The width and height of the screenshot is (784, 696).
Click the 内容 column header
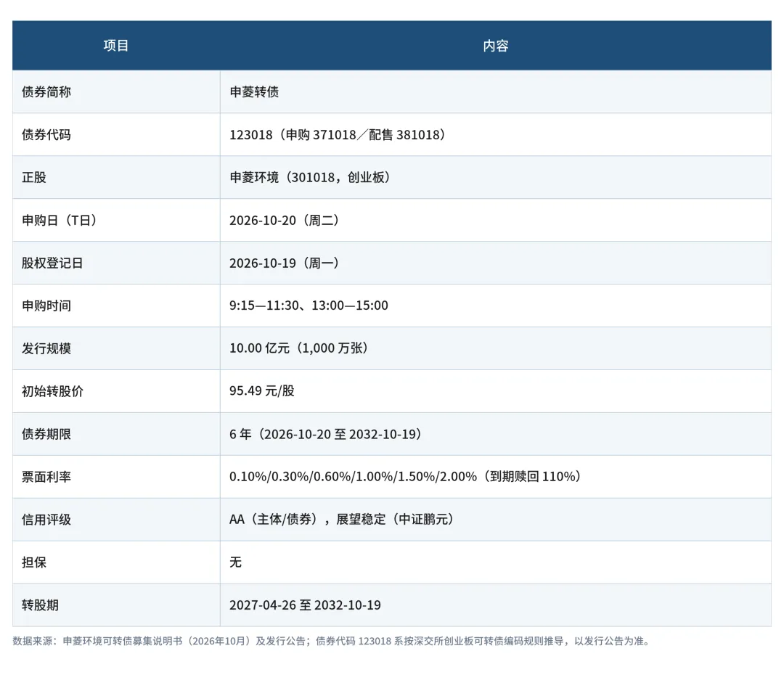click(x=496, y=46)
